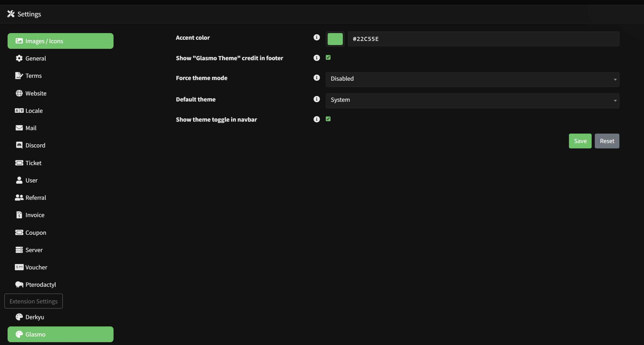
Task: Save the Glasmo theme settings
Action: pos(580,141)
